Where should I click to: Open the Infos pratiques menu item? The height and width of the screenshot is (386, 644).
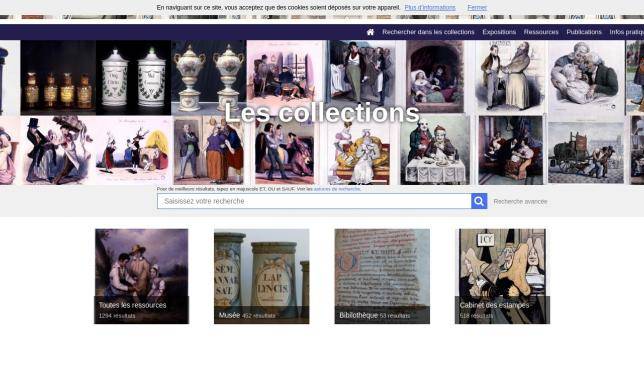tap(626, 32)
